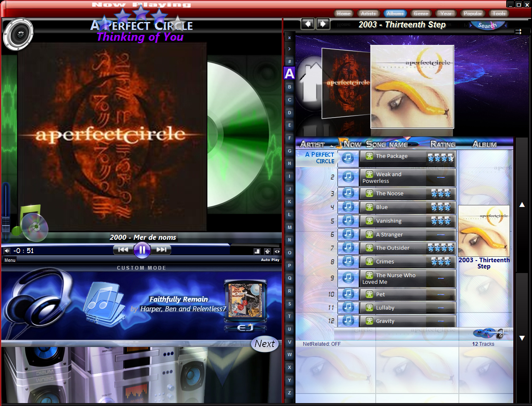Toggle NetRelated: OFF setting
Screen dimensions: 532x406
click(x=322, y=344)
